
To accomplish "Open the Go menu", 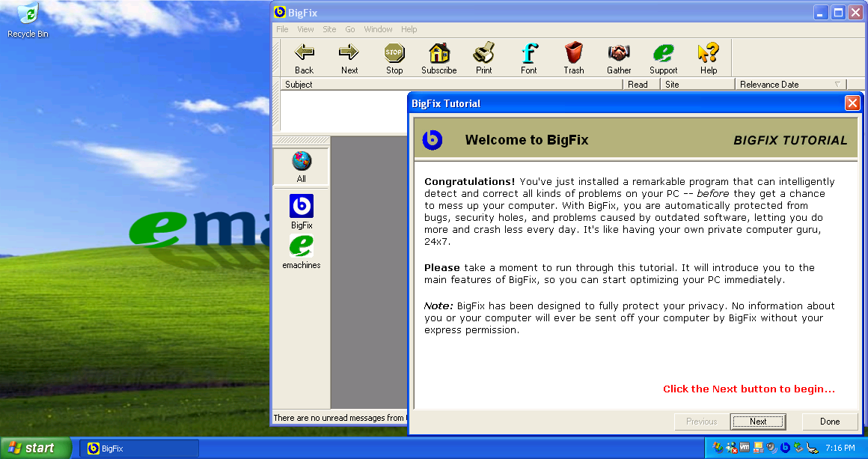I will (x=350, y=29).
